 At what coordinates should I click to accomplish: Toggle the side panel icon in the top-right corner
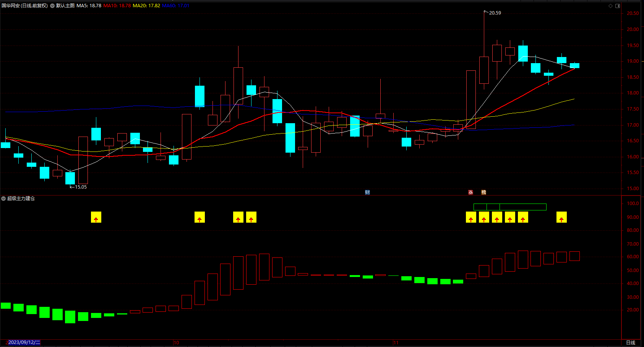click(618, 6)
